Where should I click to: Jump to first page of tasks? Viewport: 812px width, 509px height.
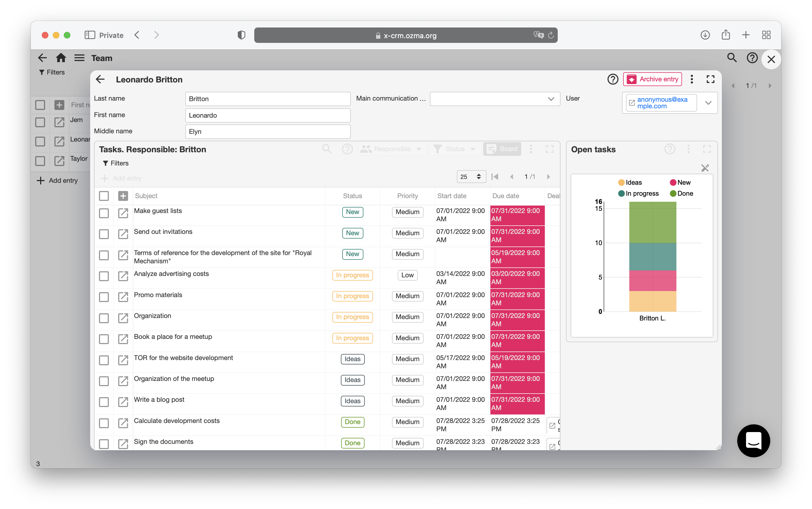tap(495, 177)
